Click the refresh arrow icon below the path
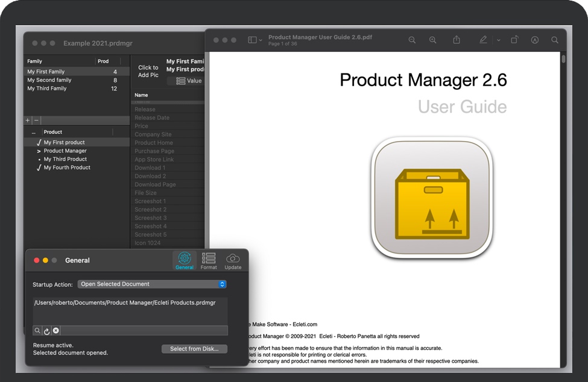This screenshot has height=382, width=588. [x=46, y=330]
